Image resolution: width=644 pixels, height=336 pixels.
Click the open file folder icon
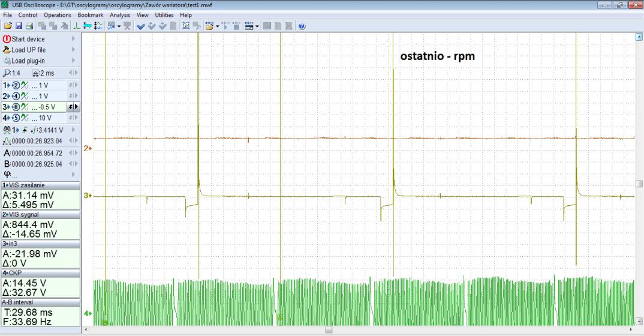click(7, 26)
